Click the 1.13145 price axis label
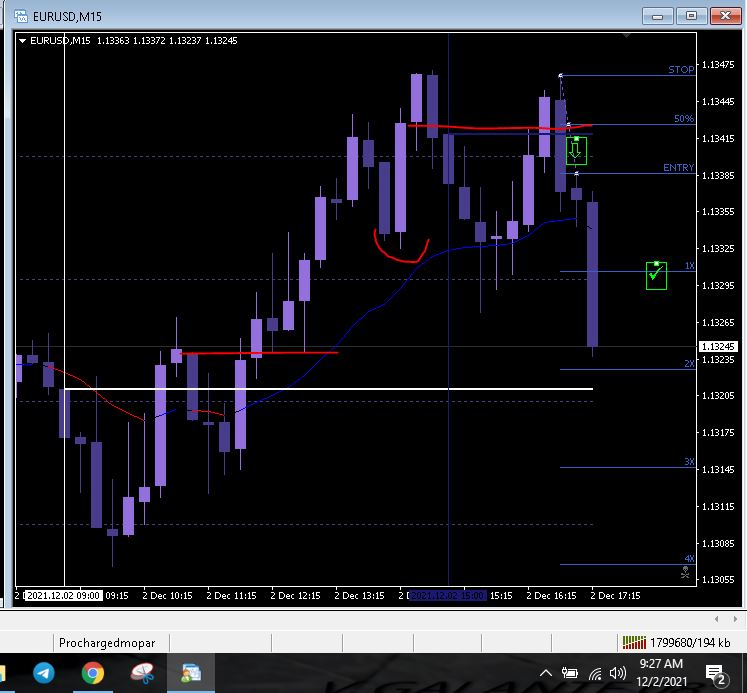The height and width of the screenshot is (693, 747). [718, 470]
